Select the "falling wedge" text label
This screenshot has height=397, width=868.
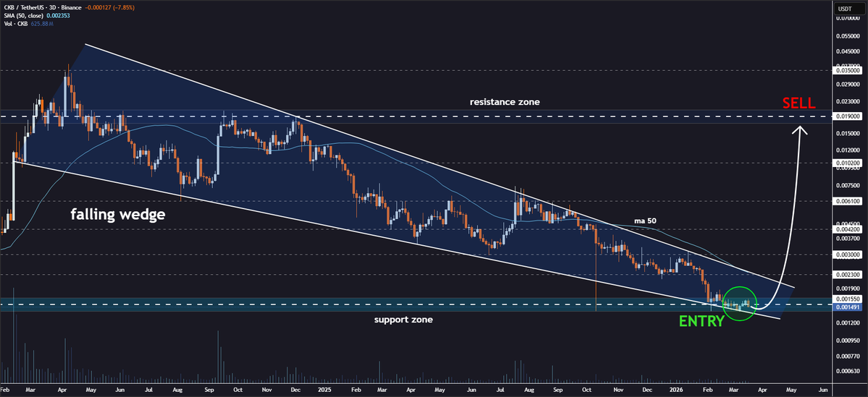click(x=118, y=215)
